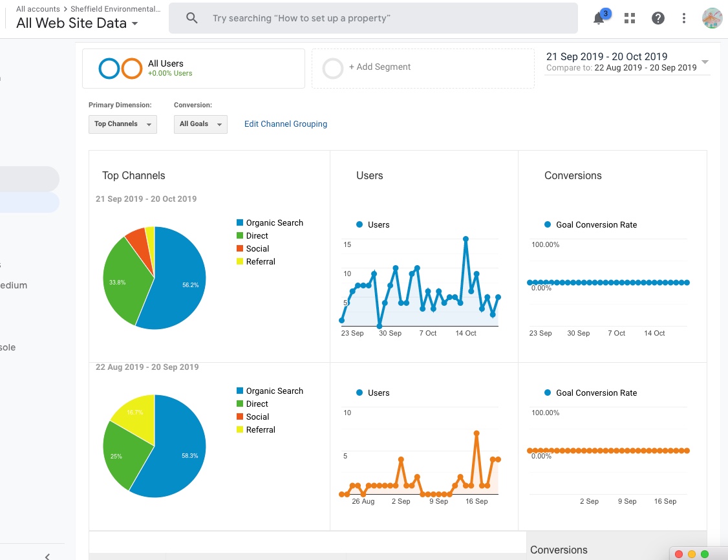Click the Sheffield Environmental breadcrumb link

[115, 9]
